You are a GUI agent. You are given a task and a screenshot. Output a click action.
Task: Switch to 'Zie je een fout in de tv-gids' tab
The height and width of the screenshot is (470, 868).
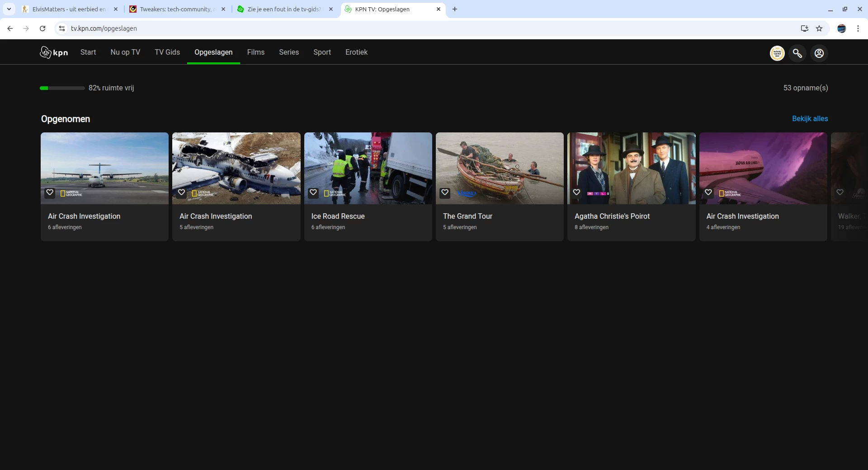285,9
